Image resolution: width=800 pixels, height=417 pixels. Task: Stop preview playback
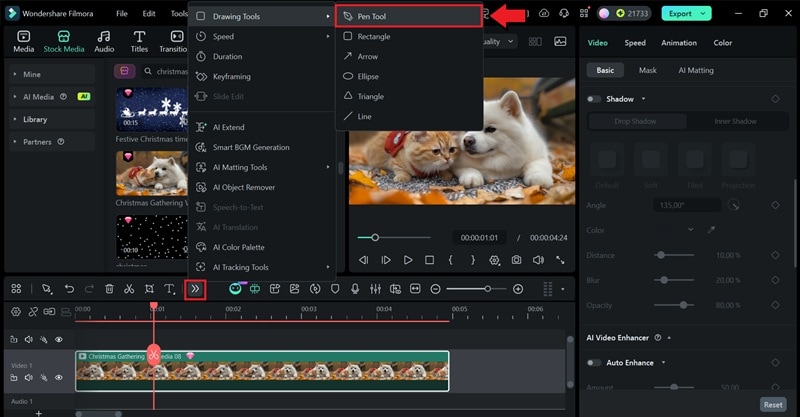(430, 260)
